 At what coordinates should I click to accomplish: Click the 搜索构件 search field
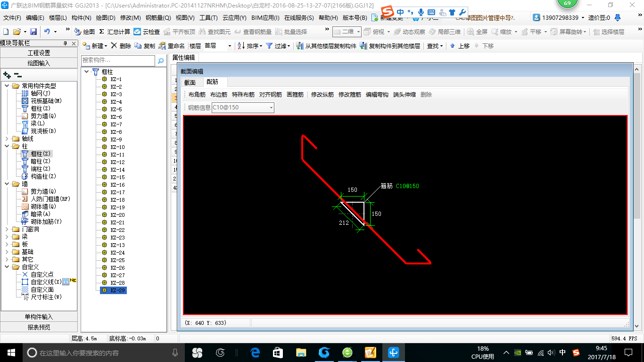(x=118, y=60)
